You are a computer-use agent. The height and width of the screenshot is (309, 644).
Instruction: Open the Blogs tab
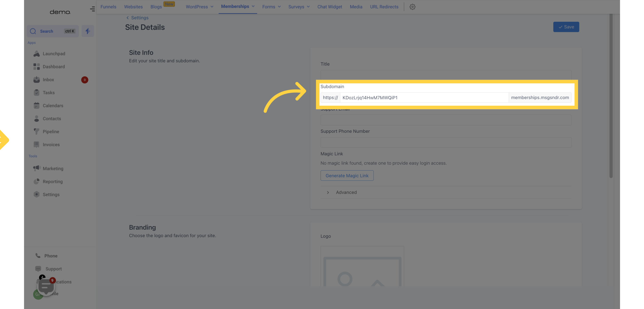pos(156,7)
